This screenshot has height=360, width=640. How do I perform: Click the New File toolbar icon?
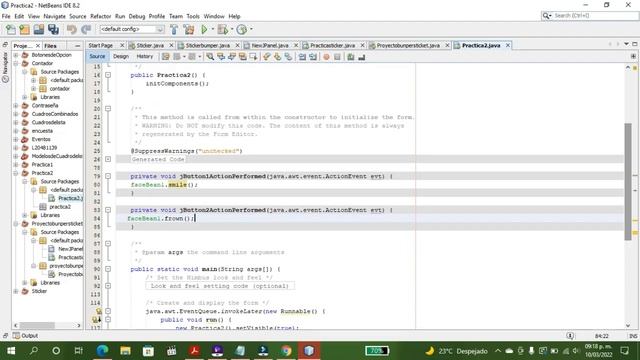pos(11,29)
